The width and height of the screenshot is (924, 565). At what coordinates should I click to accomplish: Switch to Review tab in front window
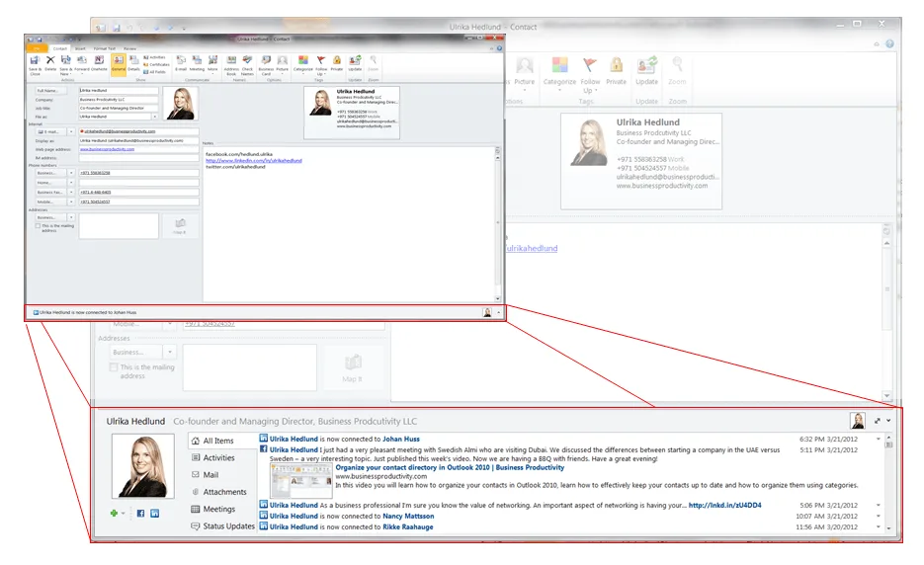129,48
